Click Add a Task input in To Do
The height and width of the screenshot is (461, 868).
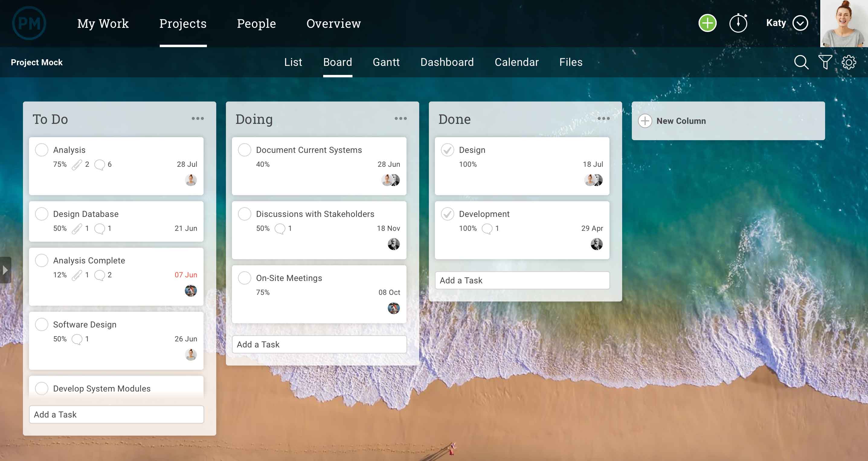tap(117, 414)
